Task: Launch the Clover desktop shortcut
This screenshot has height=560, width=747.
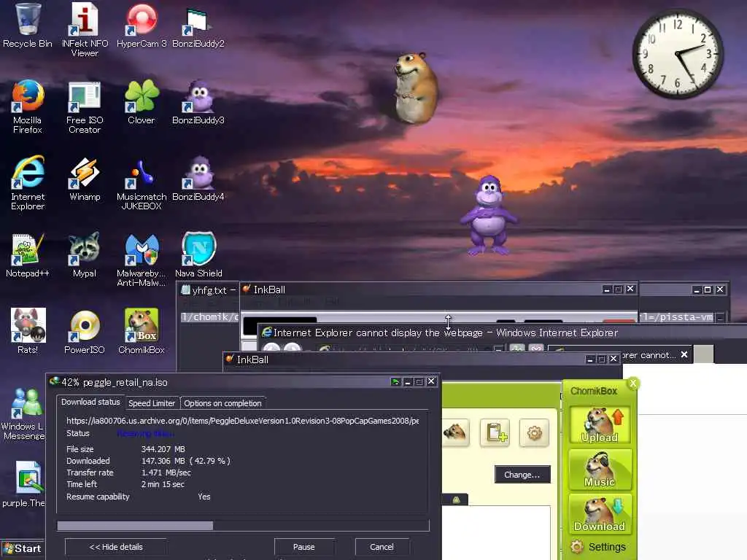Action: pyautogui.click(x=142, y=102)
